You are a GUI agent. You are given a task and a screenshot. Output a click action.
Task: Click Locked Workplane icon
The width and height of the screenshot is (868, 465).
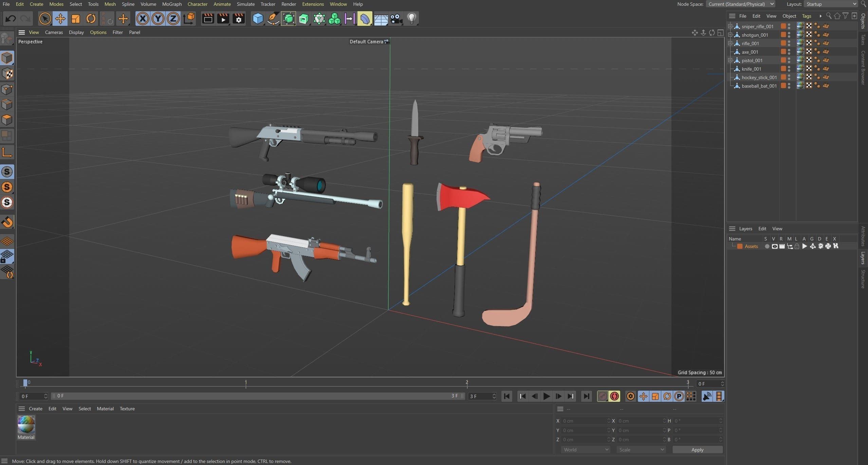pos(7,256)
